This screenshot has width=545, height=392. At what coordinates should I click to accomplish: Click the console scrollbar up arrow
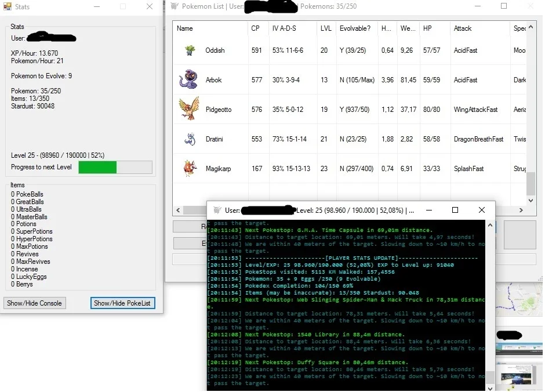pos(490,225)
